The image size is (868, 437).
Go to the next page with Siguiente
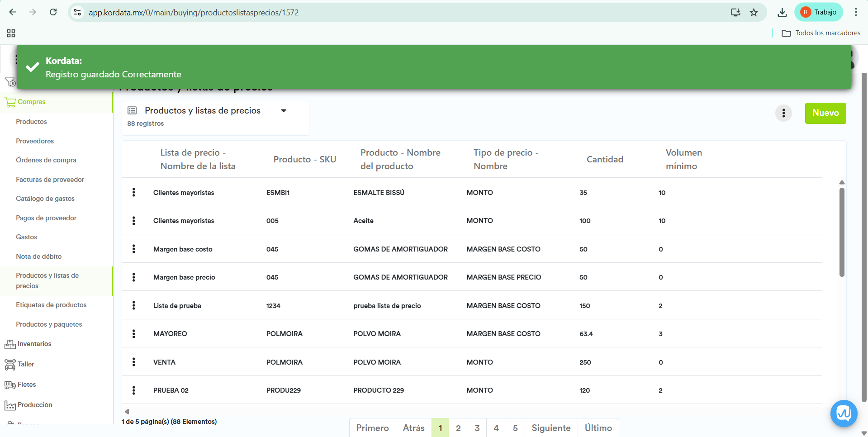tap(550, 428)
